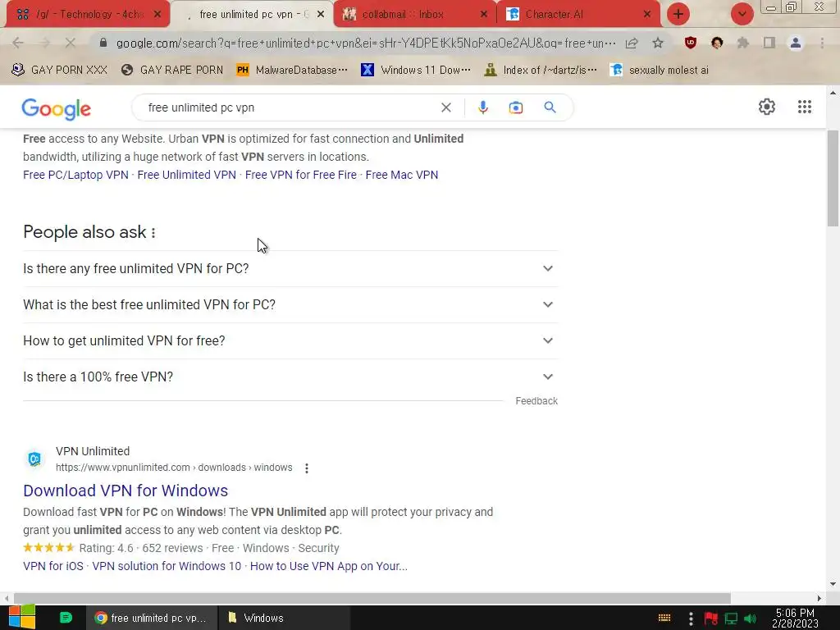Bookmark this page with star icon

coord(658,43)
